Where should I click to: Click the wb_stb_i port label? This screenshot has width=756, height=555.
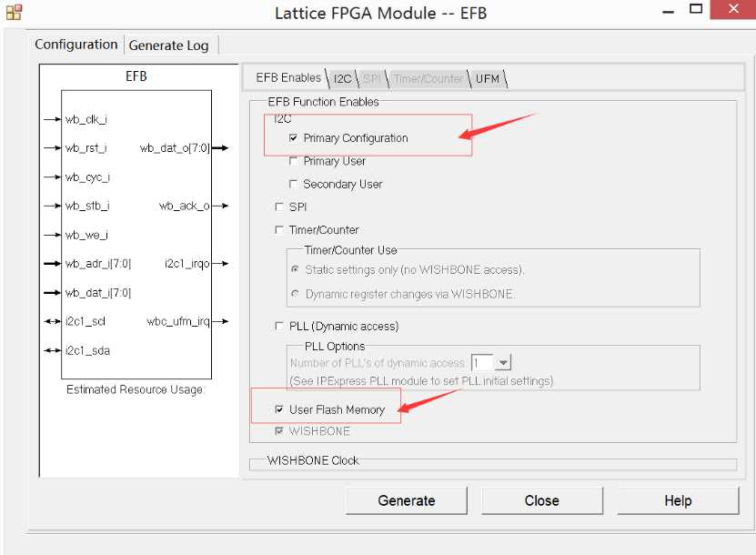(x=87, y=206)
